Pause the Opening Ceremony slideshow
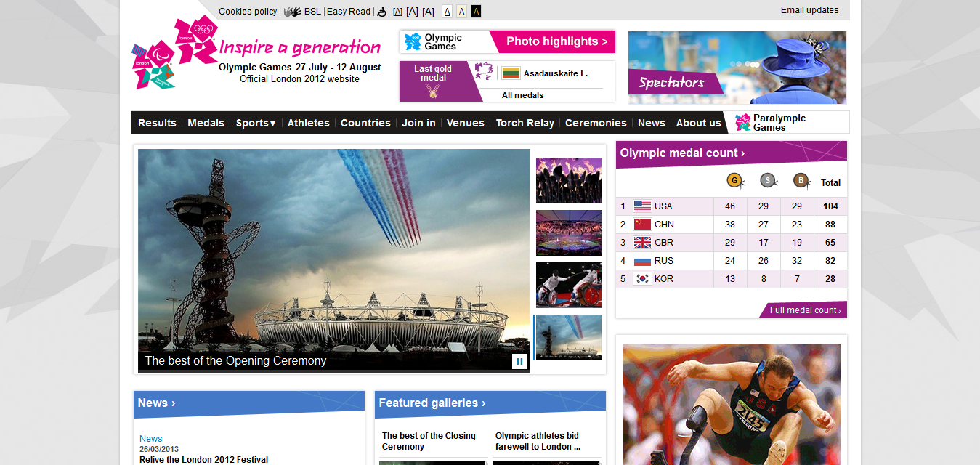 coord(519,361)
